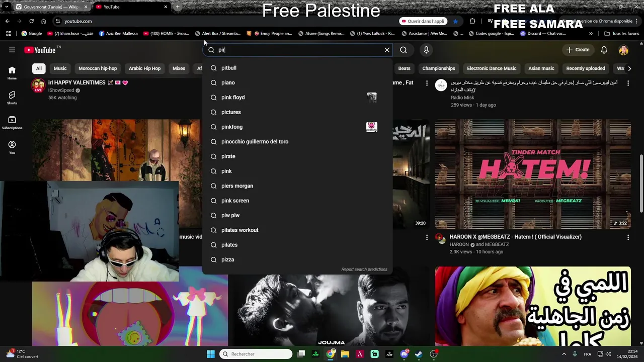The width and height of the screenshot is (644, 362).
Task: Open the Discord — Chat voc... bookmark
Action: [x=543, y=34]
